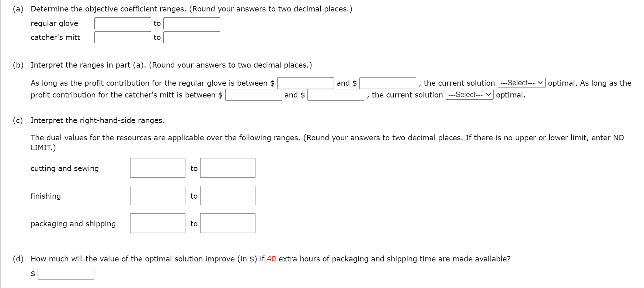Image resolution: width=644 pixels, height=288 pixels.
Task: Click the packaging and shipping lower range box
Action: tap(157, 223)
